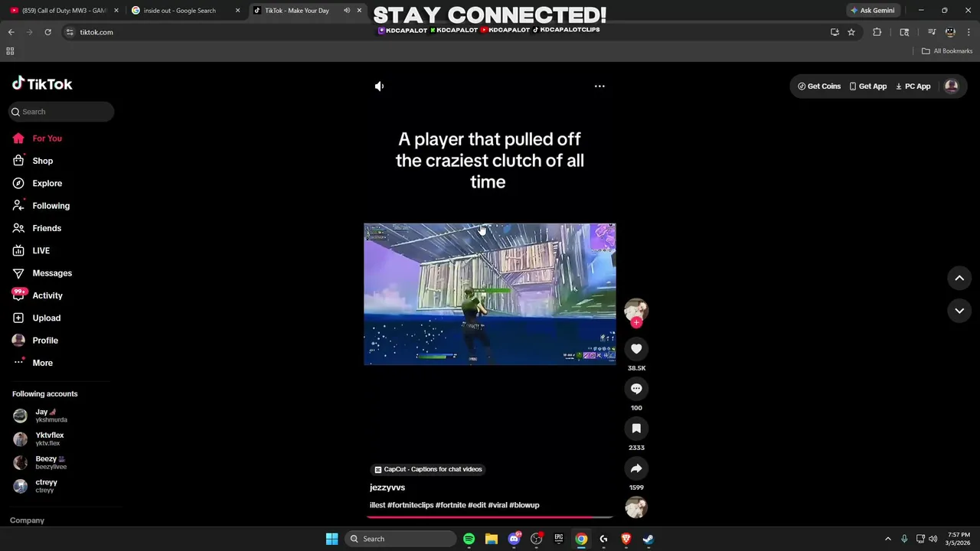Seek on the pink video progress bar
980x551 pixels.
(x=490, y=517)
